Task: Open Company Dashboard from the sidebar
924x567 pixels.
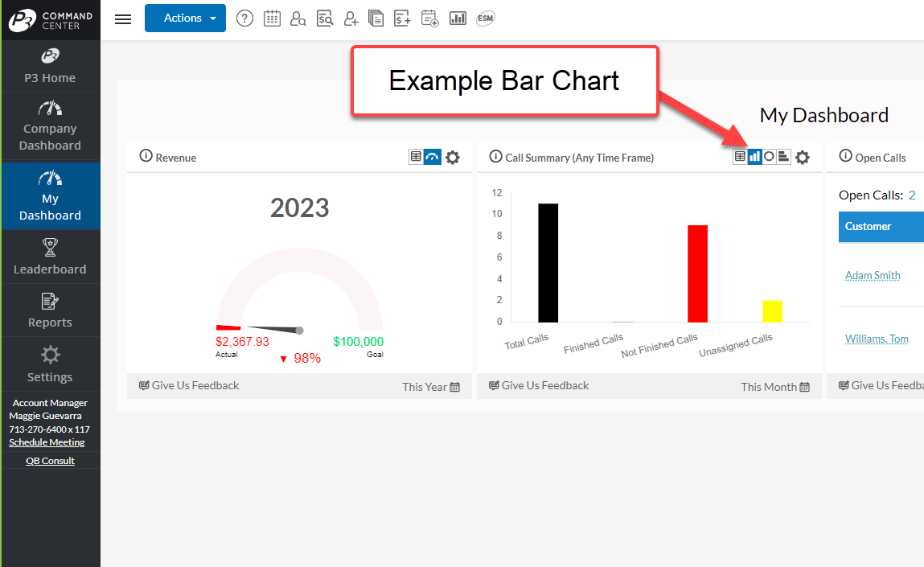Action: click(x=50, y=126)
